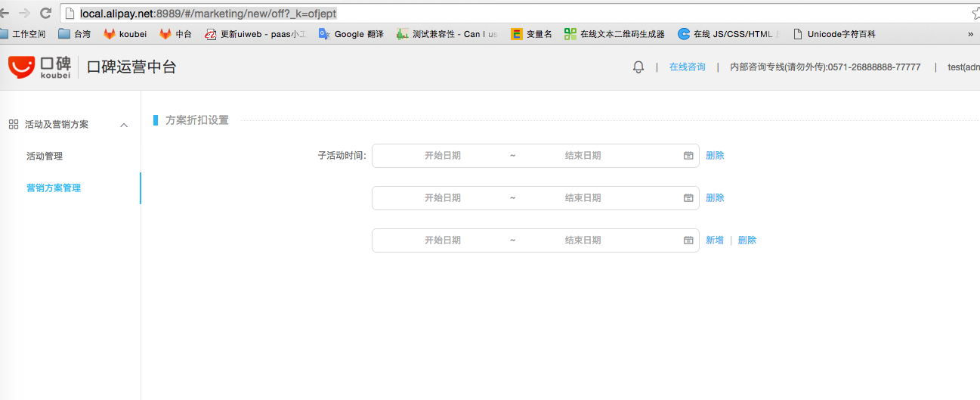980x400 pixels.
Task: Click the Koubei logo
Action: 39,67
